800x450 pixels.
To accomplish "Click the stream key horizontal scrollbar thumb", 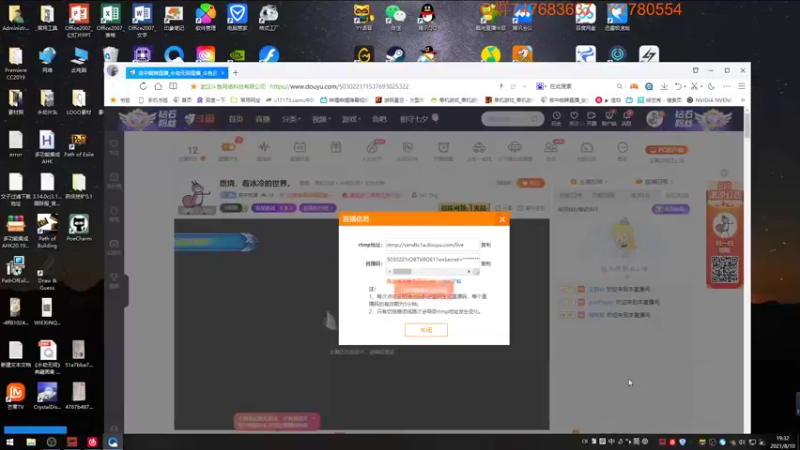I will click(402, 271).
